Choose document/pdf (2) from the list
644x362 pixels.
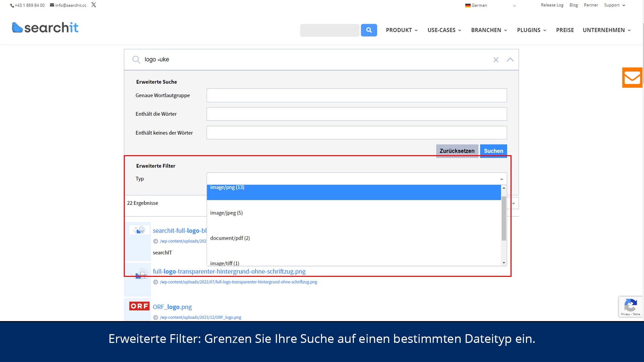(x=230, y=238)
